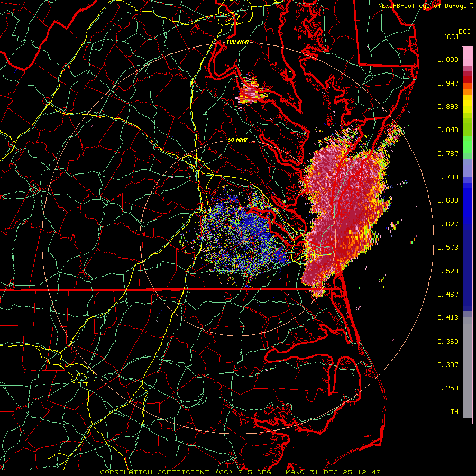Click the TH threshold label

[454, 412]
